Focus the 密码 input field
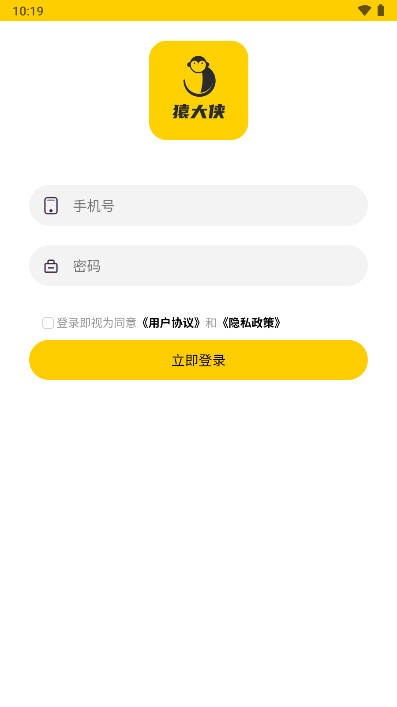The image size is (397, 707). click(x=198, y=266)
